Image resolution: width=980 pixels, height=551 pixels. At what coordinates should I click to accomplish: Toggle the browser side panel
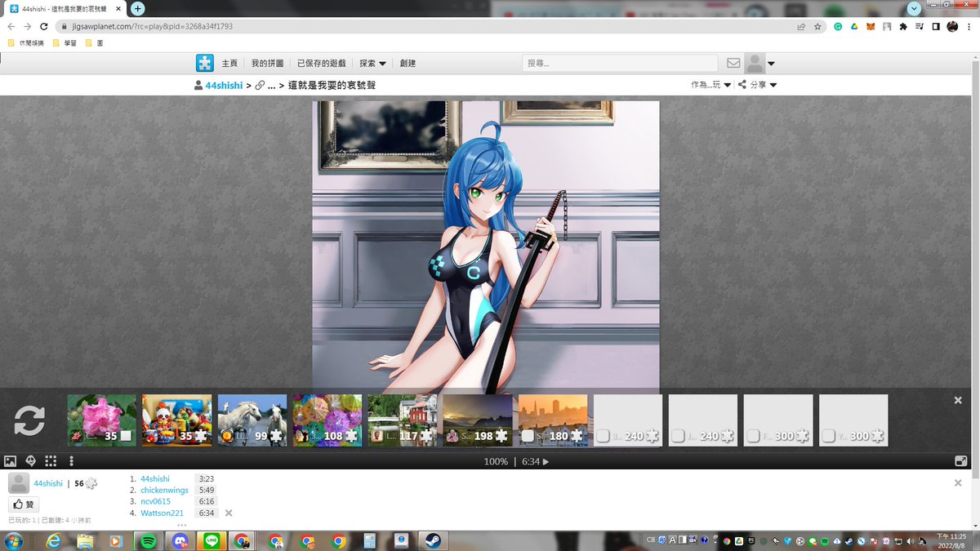coord(936,26)
